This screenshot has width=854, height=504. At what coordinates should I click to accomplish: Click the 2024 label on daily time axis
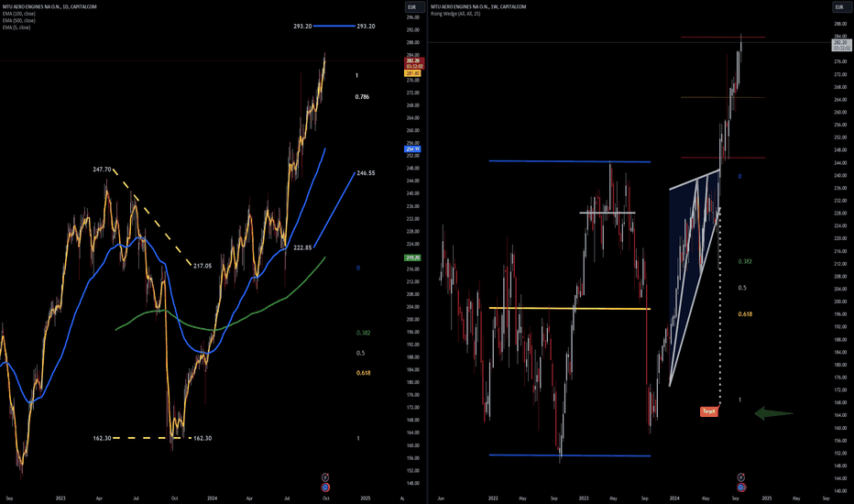coord(212,498)
